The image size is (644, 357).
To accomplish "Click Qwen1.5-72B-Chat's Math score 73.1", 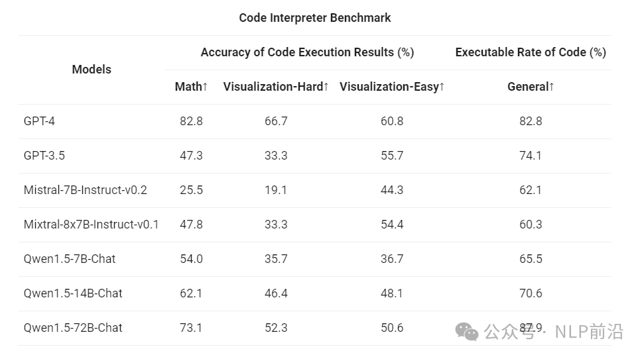I will tap(191, 328).
